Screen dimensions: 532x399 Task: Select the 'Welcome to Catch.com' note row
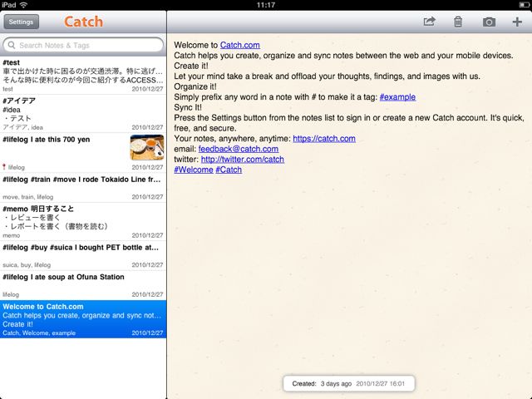pos(83,319)
